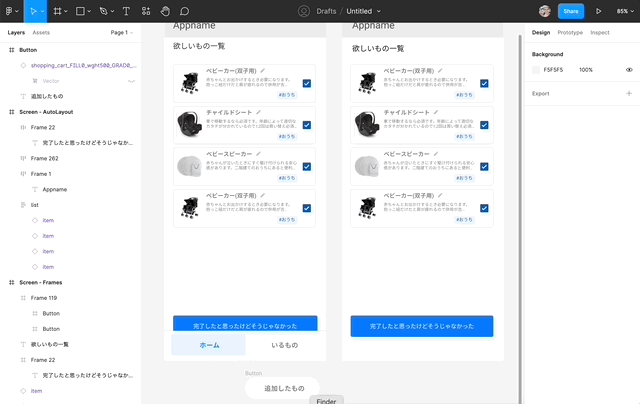Click car seat thumbnail in left list
This screenshot has width=640, height=404.
coord(189,124)
